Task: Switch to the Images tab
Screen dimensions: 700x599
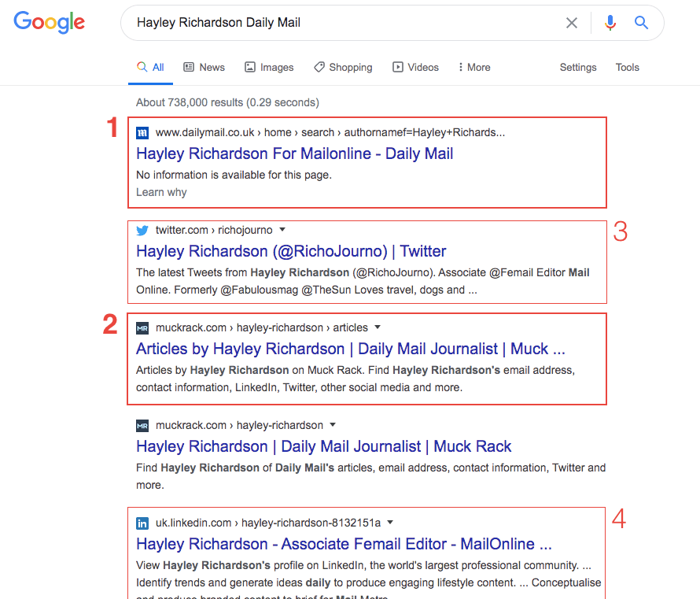Action: [269, 68]
